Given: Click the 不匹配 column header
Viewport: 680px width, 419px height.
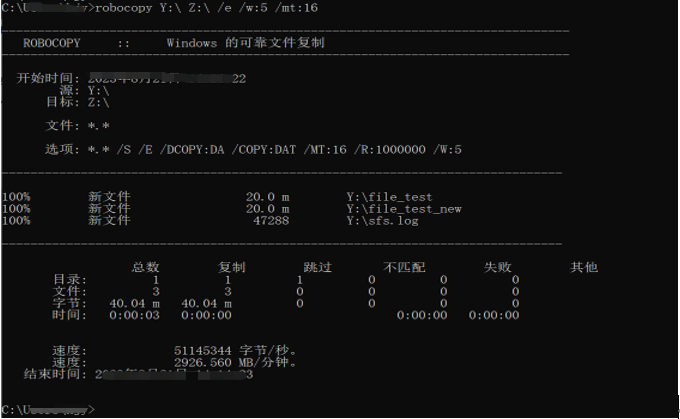Looking at the screenshot, I should coord(404,267).
